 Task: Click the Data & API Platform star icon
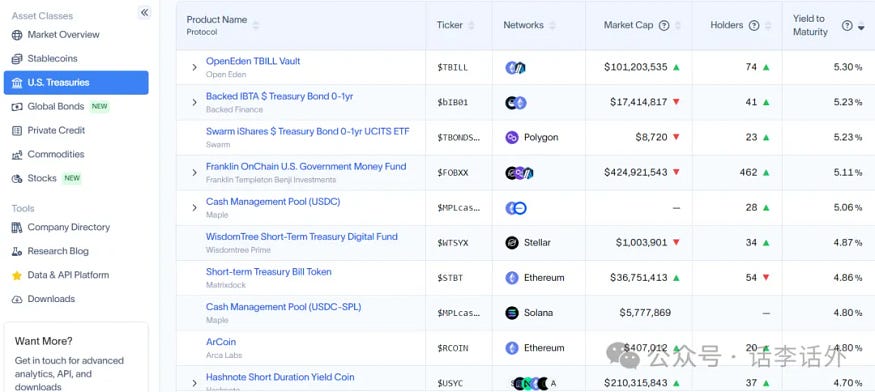click(17, 275)
